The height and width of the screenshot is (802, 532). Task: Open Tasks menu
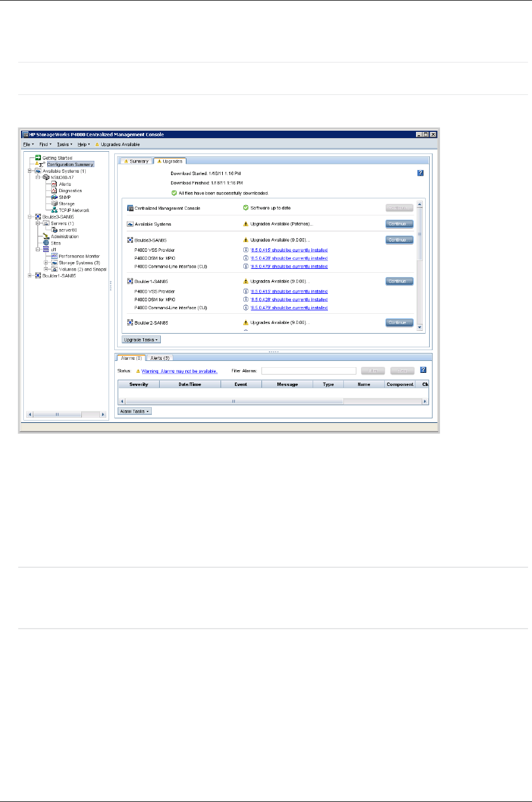tap(64, 144)
